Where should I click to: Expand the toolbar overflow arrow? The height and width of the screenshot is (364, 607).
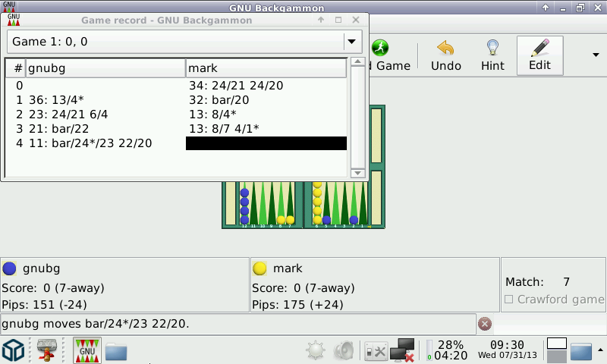(x=596, y=55)
